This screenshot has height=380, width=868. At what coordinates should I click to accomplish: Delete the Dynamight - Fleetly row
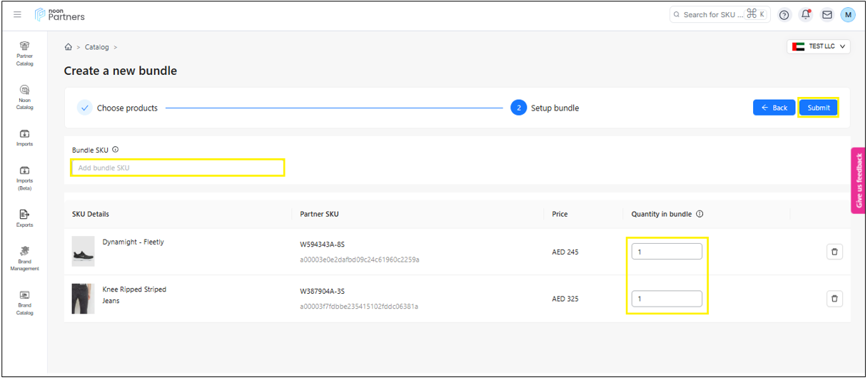[x=834, y=252]
